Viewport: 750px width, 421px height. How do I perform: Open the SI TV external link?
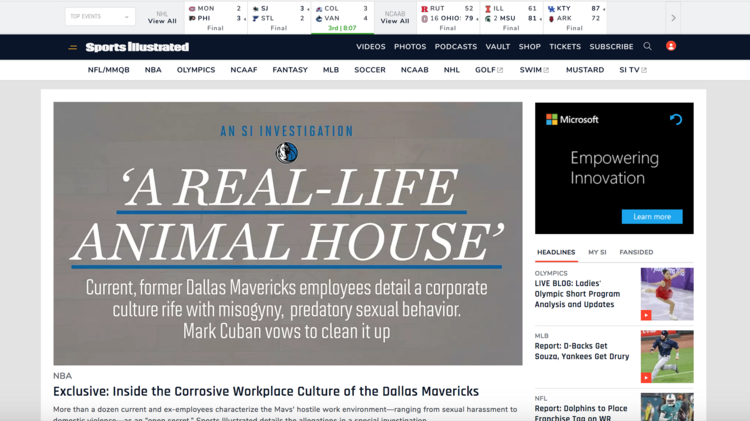[x=633, y=70]
